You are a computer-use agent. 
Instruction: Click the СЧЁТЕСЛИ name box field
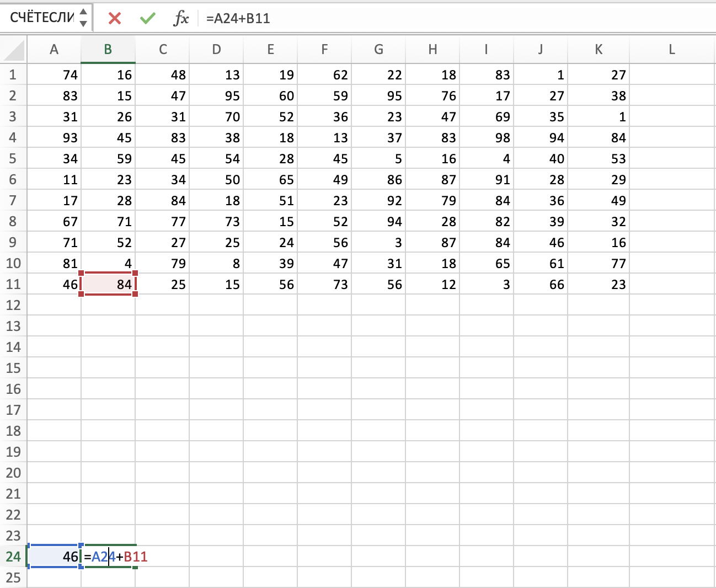[x=42, y=18]
